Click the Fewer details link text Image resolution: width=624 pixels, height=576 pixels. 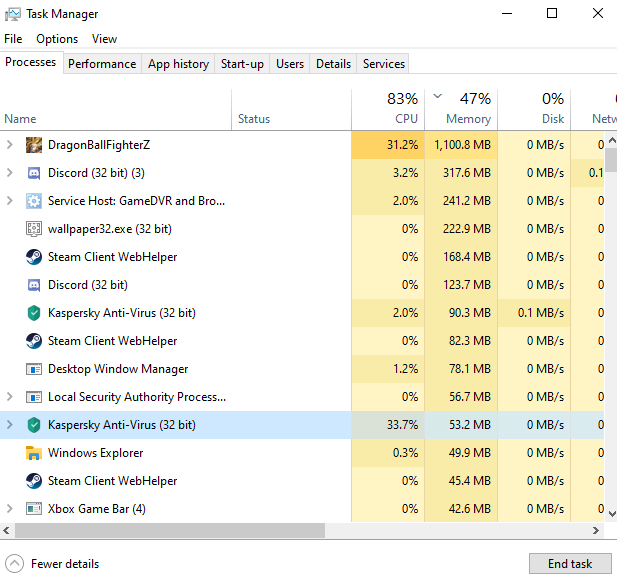[65, 564]
